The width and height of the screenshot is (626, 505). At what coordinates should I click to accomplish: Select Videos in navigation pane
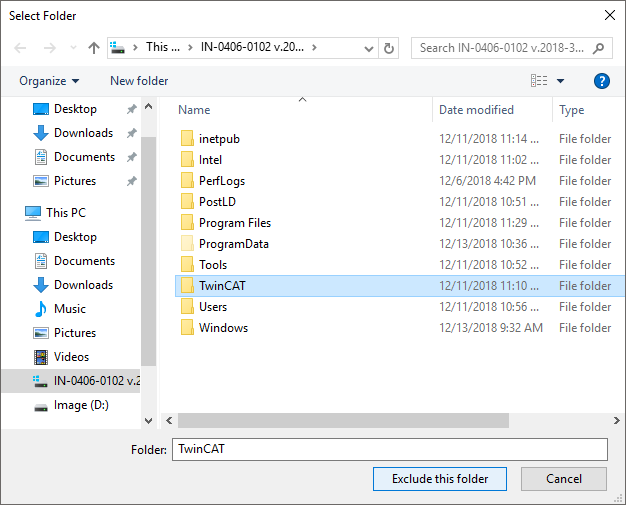[x=61, y=356]
